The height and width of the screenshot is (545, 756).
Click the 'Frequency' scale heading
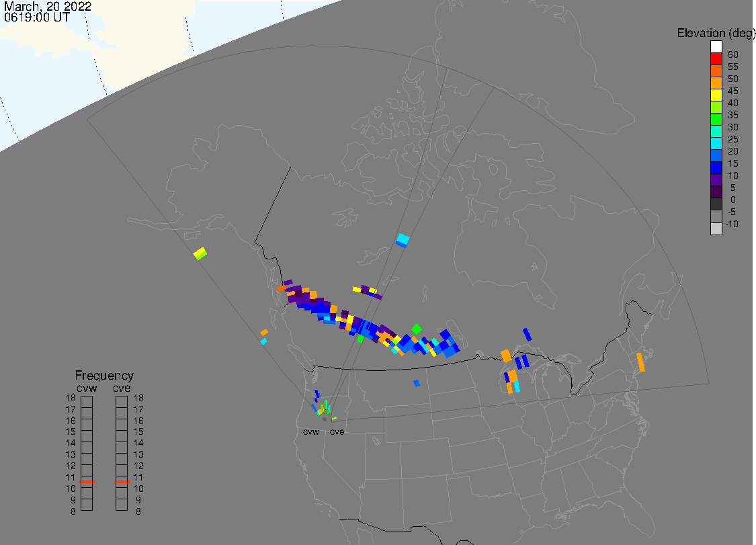(104, 376)
